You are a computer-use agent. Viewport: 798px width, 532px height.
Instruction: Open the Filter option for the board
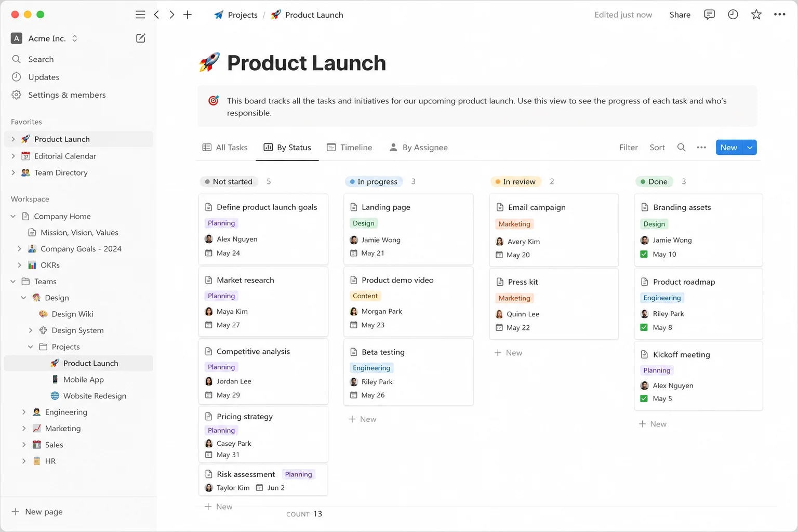628,148
